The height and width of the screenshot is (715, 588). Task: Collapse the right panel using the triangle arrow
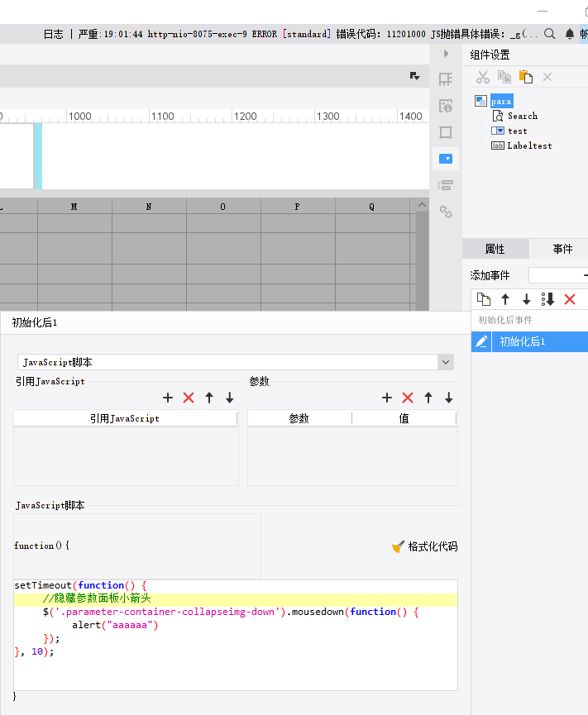point(446,54)
